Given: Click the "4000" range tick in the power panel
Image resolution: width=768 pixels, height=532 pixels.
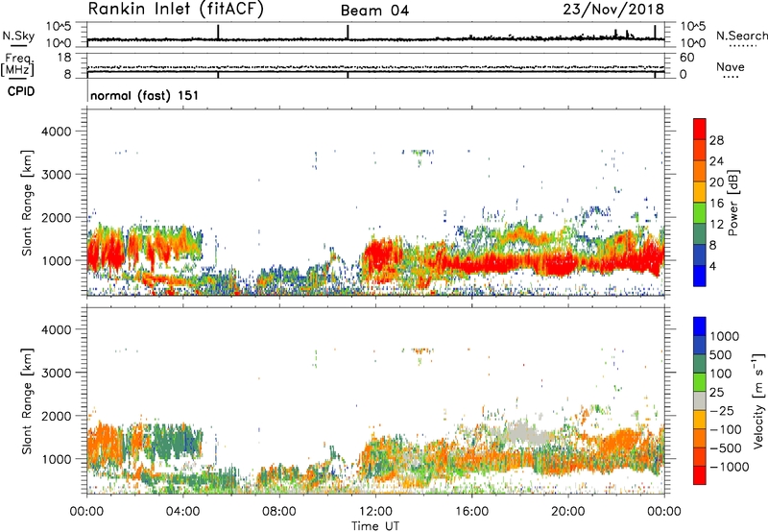Looking at the screenshot, I should click(57, 132).
